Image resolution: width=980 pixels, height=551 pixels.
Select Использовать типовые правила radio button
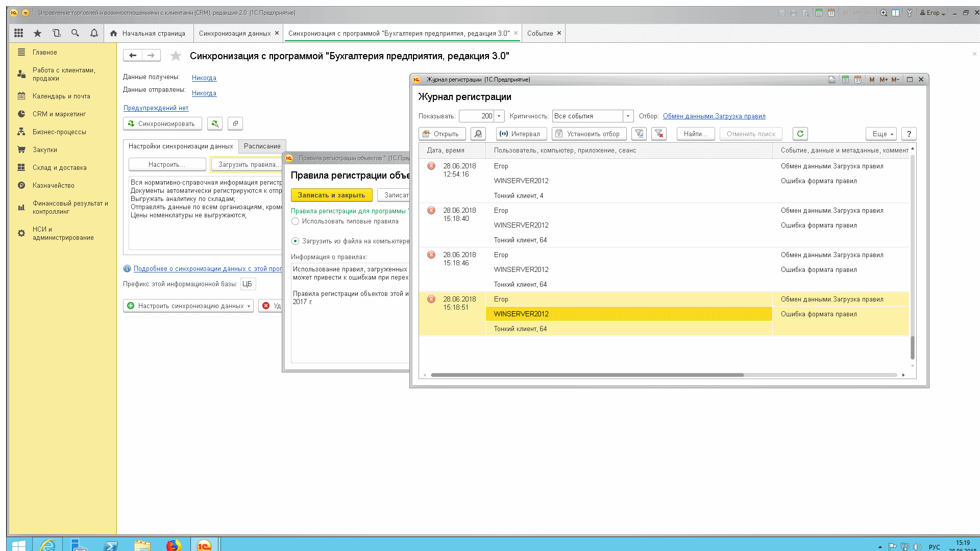click(x=295, y=221)
